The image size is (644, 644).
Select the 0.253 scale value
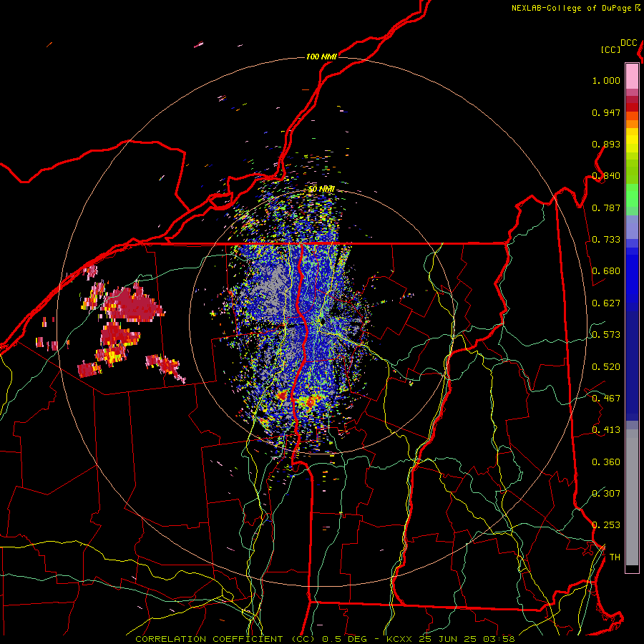tap(606, 525)
